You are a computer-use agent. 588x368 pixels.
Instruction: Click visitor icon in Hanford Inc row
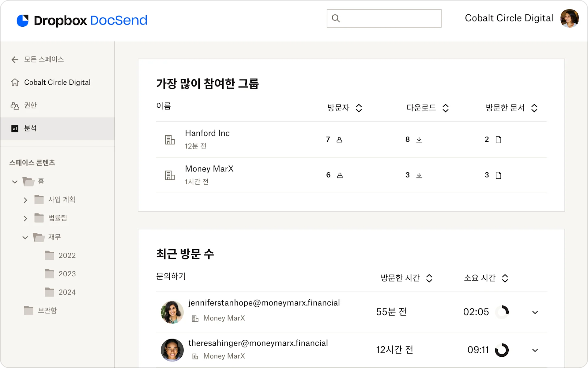(339, 140)
